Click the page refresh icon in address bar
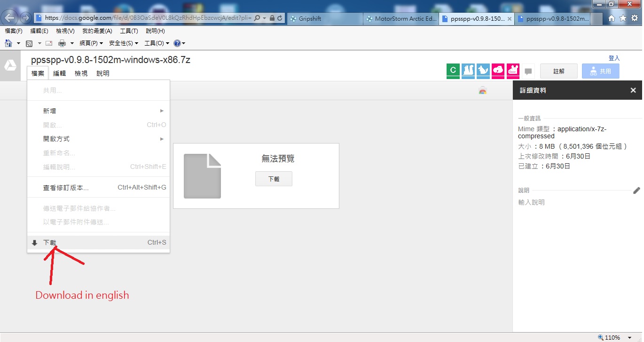The width and height of the screenshot is (644, 342). (x=280, y=18)
